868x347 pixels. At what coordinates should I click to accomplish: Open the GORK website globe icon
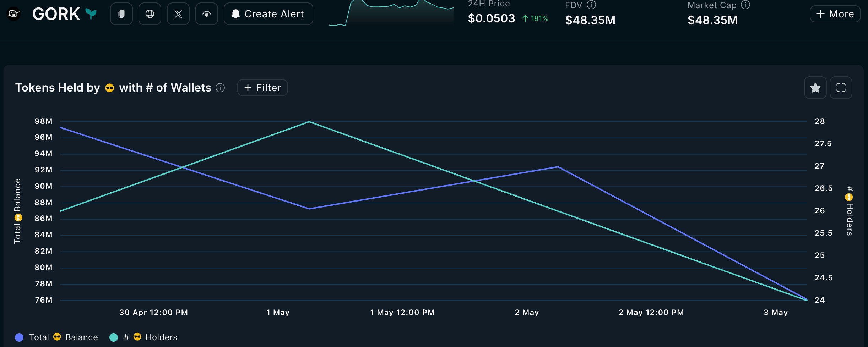150,14
